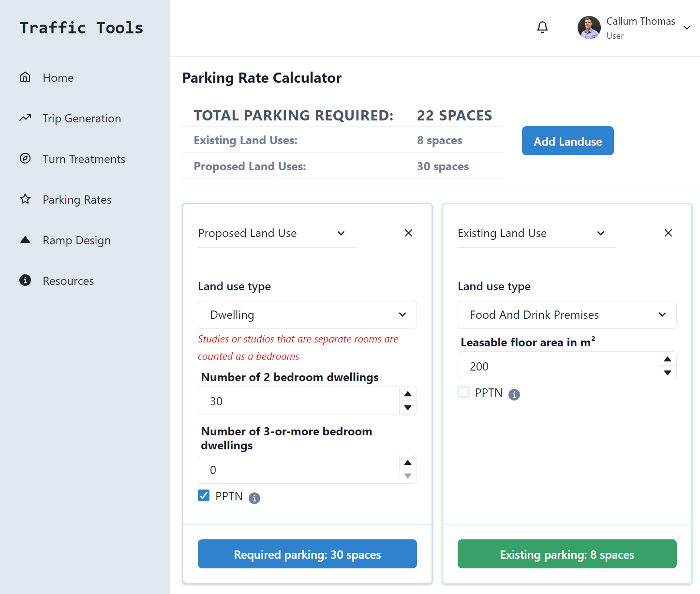Click Existing parking: 8 spaces button
Screen dimensions: 700x594
[567, 554]
